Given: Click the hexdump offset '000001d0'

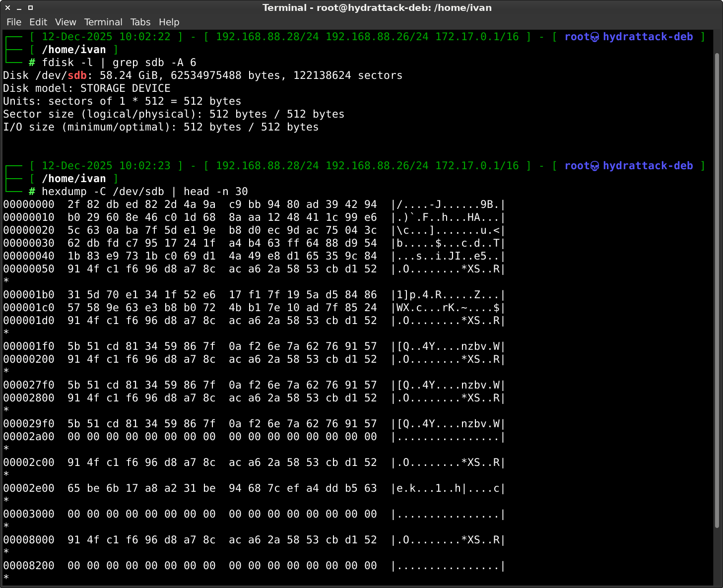Looking at the screenshot, I should 29,321.
